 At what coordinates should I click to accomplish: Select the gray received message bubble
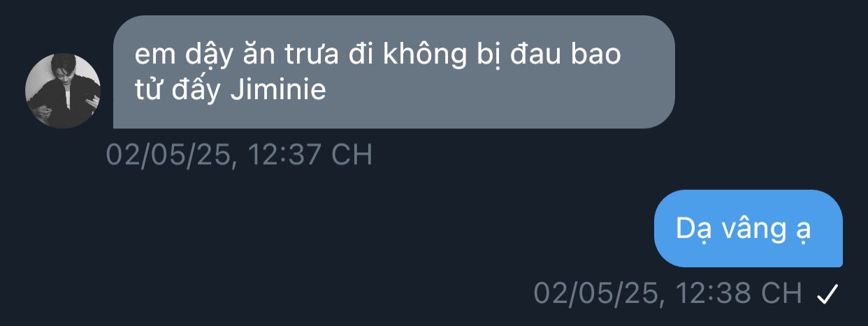(393, 72)
